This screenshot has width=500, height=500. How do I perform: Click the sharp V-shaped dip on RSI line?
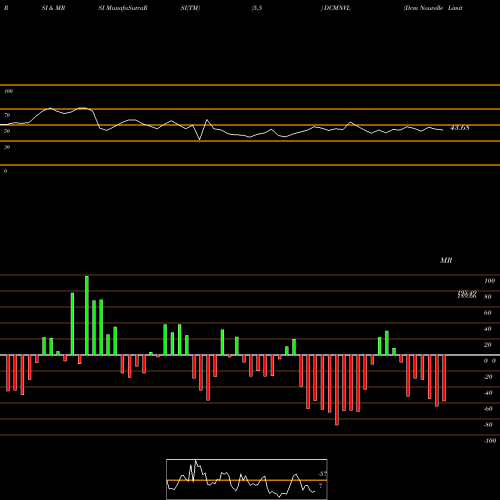[200, 139]
